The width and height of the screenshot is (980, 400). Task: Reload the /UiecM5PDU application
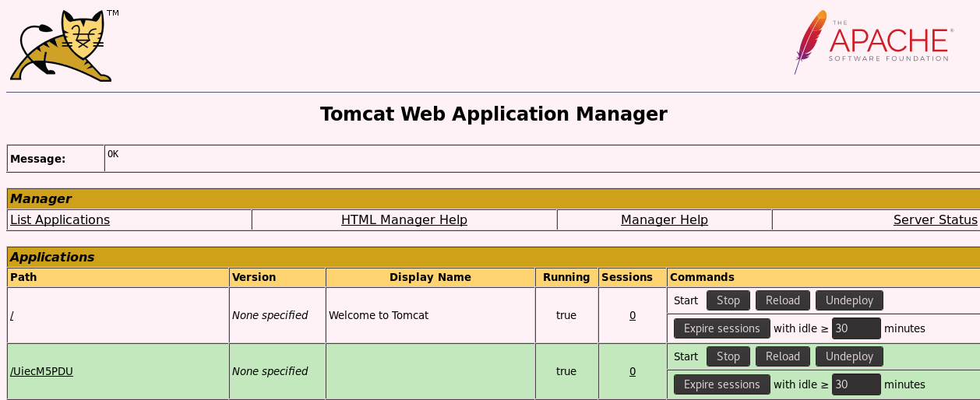tap(783, 356)
